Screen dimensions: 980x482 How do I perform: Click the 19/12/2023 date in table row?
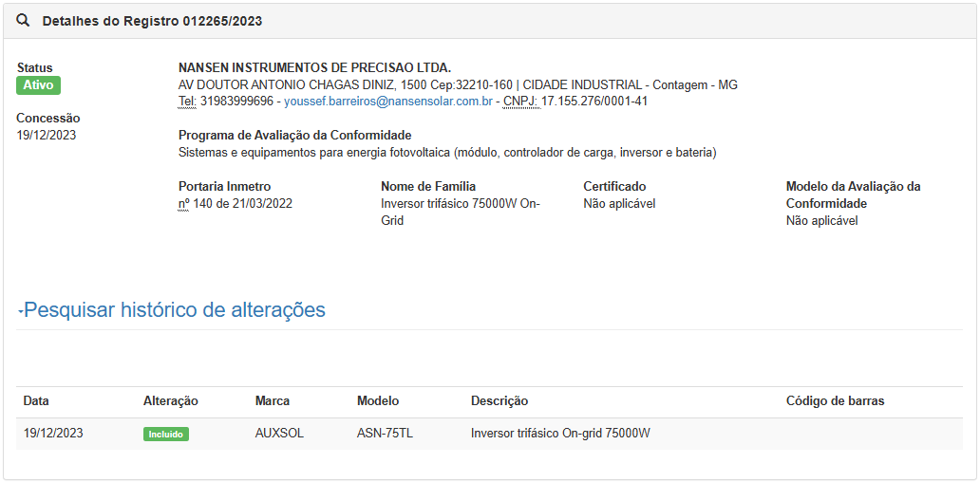click(53, 434)
